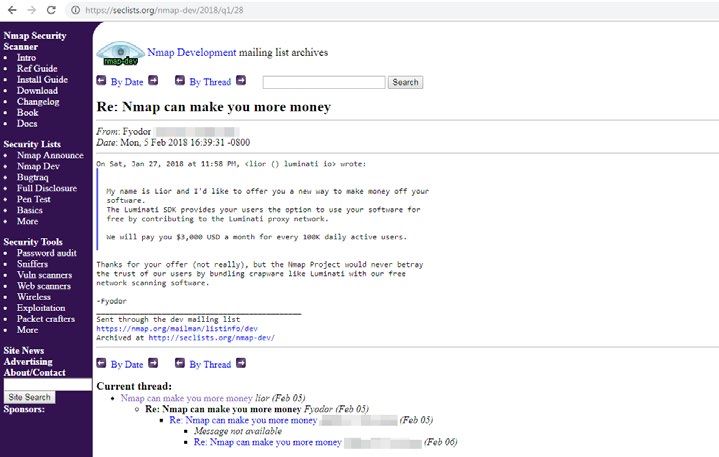Open the Nmap Development link
The image size is (719, 457).
tap(192, 52)
